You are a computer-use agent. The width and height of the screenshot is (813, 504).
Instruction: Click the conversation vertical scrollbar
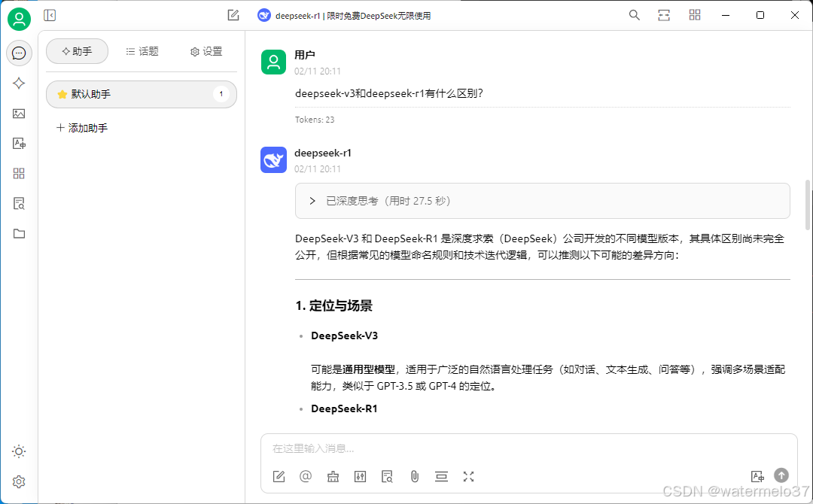807,205
